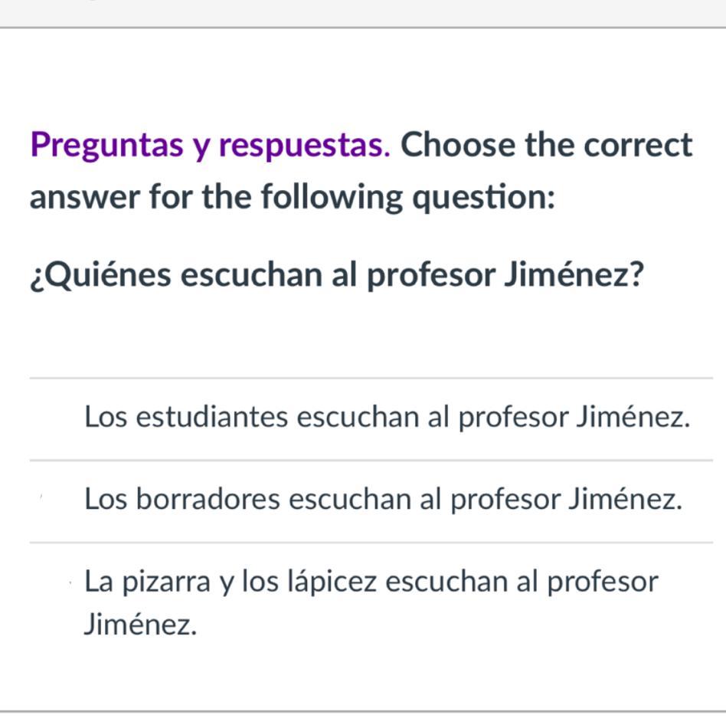Viewport: 726px width, 728px height.
Task: Pick the answer starting with "La pizarra y los lápicez"
Action: click(x=371, y=582)
